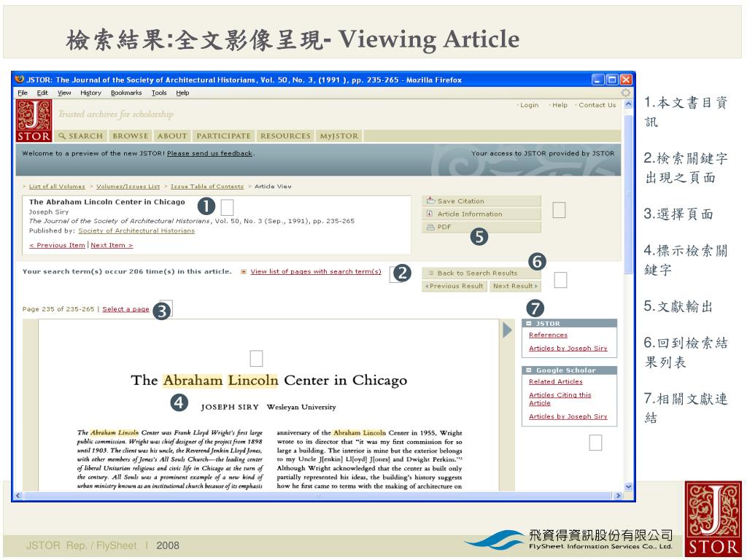
Task: Click the Save Citation button
Action: (x=481, y=201)
